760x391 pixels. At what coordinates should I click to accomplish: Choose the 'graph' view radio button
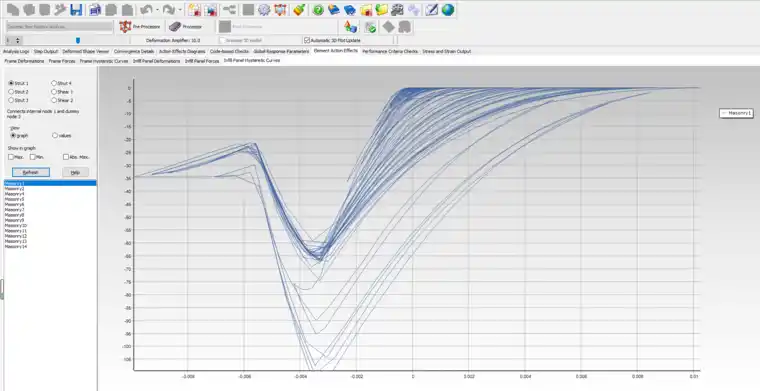pos(13,136)
